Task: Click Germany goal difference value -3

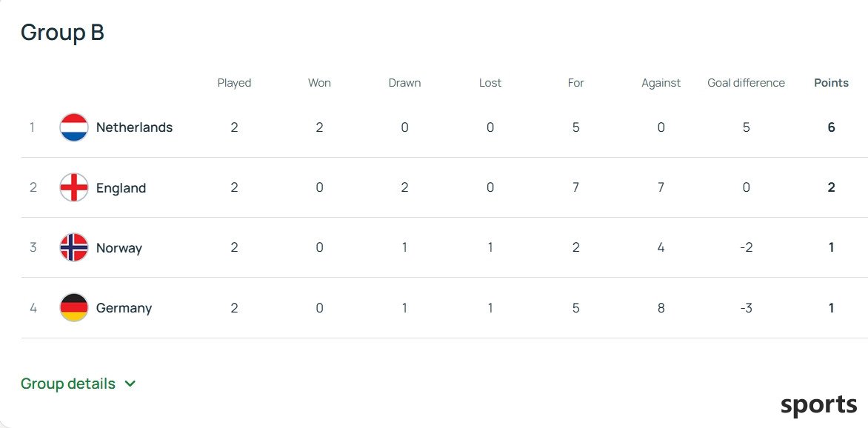Action: (747, 308)
